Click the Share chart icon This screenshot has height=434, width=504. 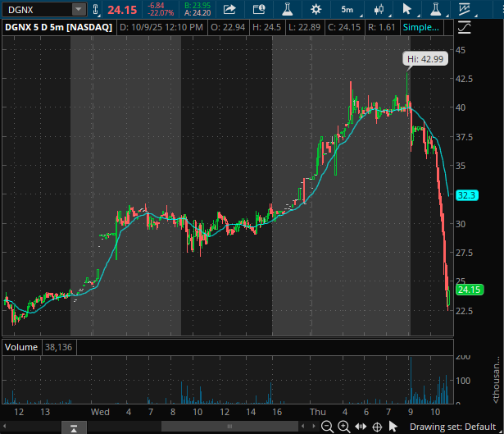click(x=229, y=9)
